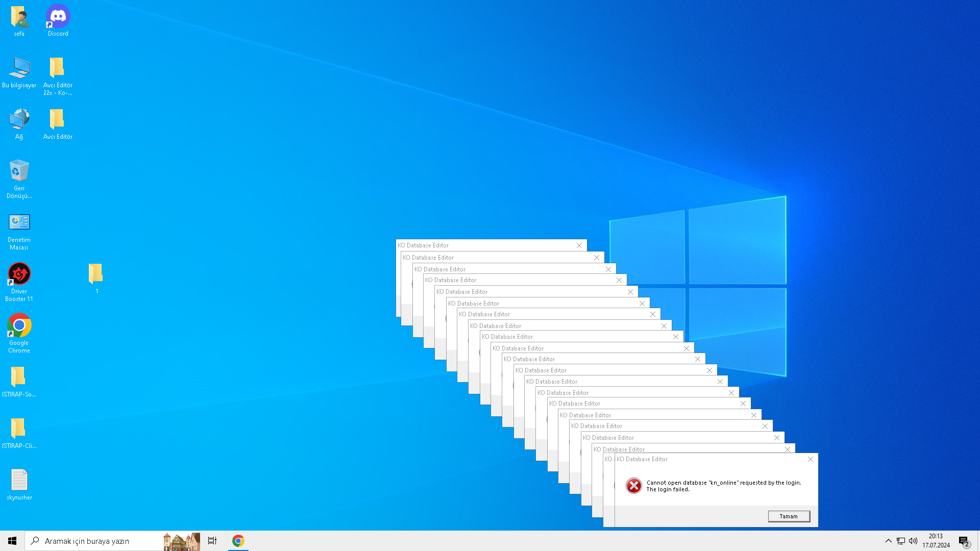The height and width of the screenshot is (551, 980).
Task: Select the sefa user folder icon
Action: point(19,21)
